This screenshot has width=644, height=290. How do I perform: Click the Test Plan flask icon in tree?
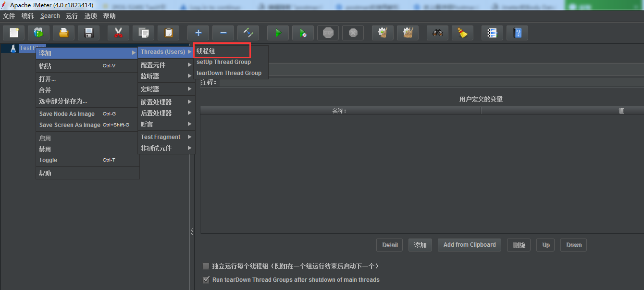tap(13, 48)
